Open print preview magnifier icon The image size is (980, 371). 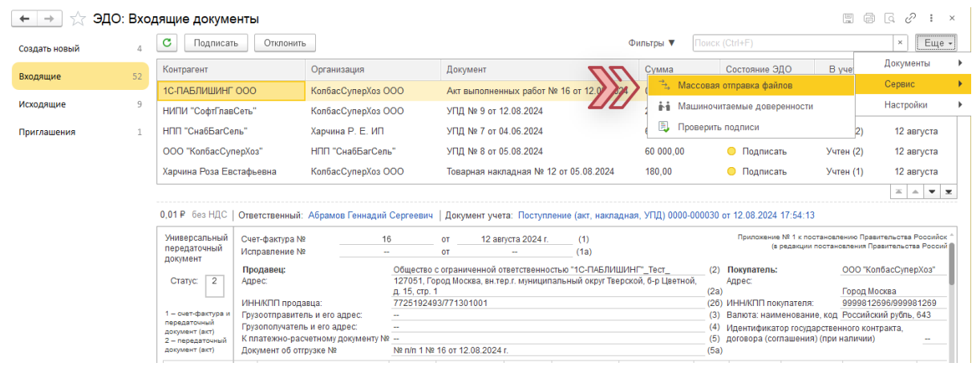(x=889, y=18)
